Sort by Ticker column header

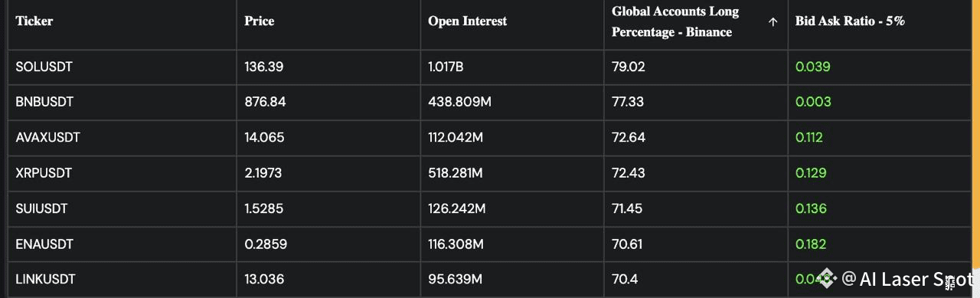34,21
